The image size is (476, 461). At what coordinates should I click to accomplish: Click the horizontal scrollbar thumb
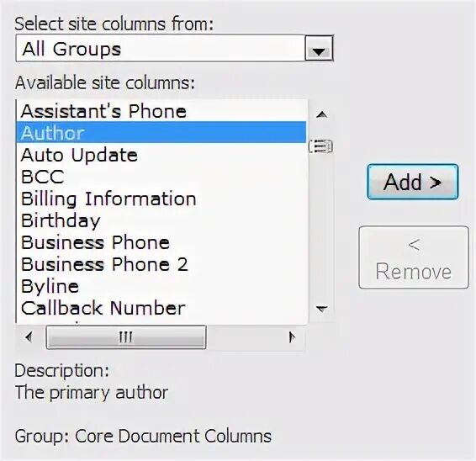click(126, 337)
